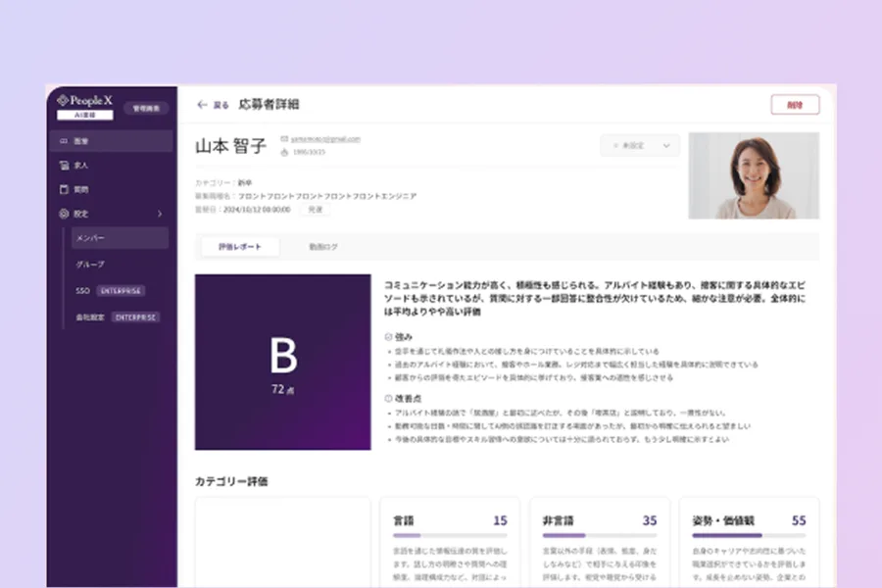
Task: Click the 言語 card score 15
Action: pos(500,520)
